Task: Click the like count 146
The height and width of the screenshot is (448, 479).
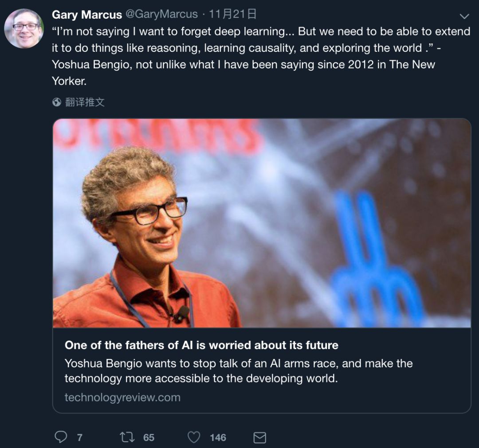Action: [218, 438]
